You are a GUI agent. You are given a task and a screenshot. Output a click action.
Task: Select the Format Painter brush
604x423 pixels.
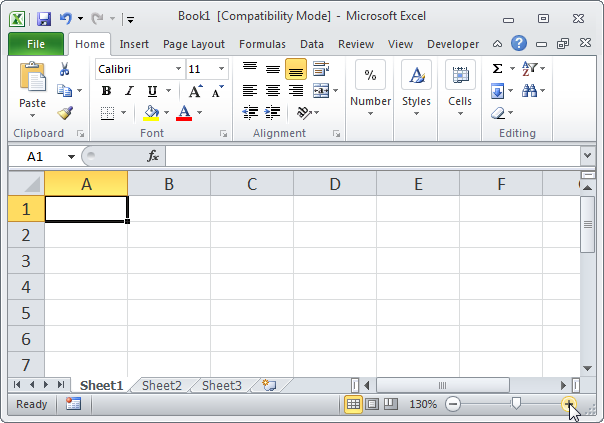click(65, 113)
